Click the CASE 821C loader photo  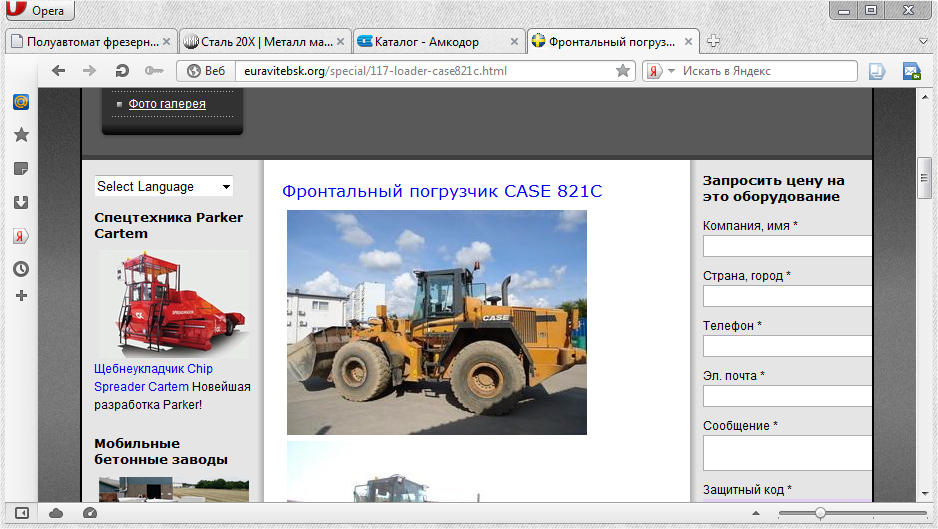click(437, 322)
